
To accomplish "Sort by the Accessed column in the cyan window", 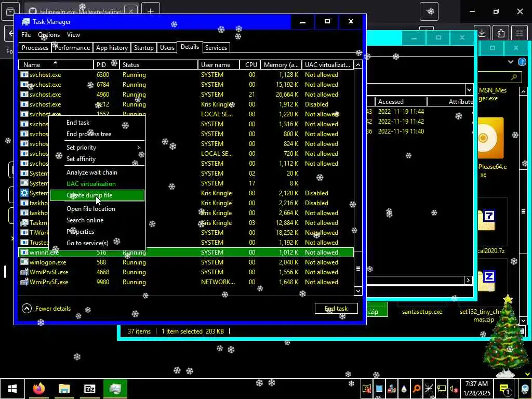I will tap(401, 101).
